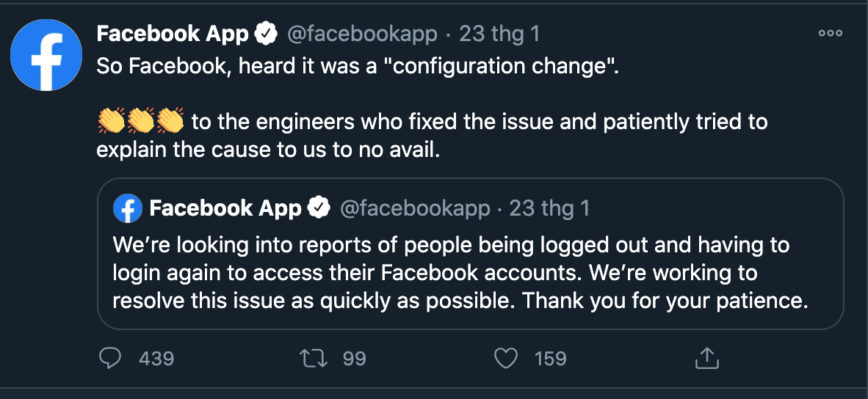Click the reply speech bubble icon
Image resolution: width=868 pixels, height=399 pixels.
pos(109,358)
